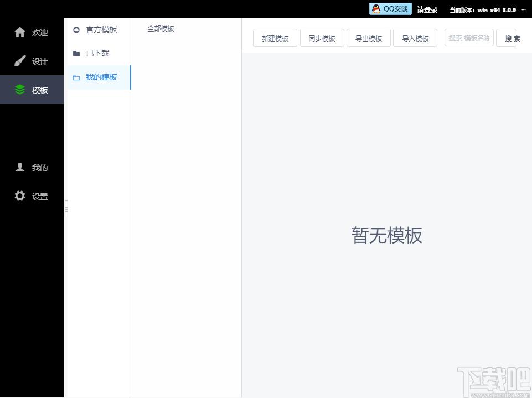This screenshot has height=398, width=532.
Task: Click the folder icon beside 我的模板
Action: tap(76, 77)
